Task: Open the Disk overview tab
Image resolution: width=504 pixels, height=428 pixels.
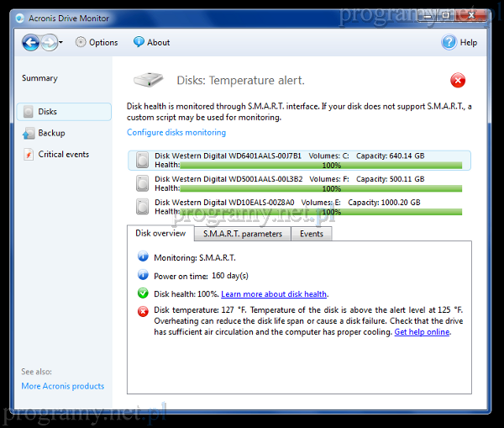Action: [160, 234]
